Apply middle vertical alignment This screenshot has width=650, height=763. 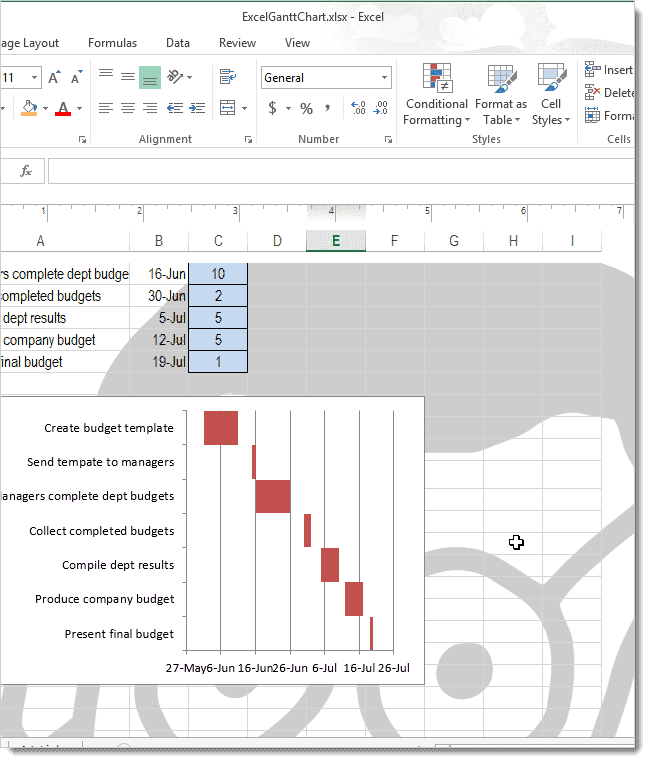click(127, 77)
